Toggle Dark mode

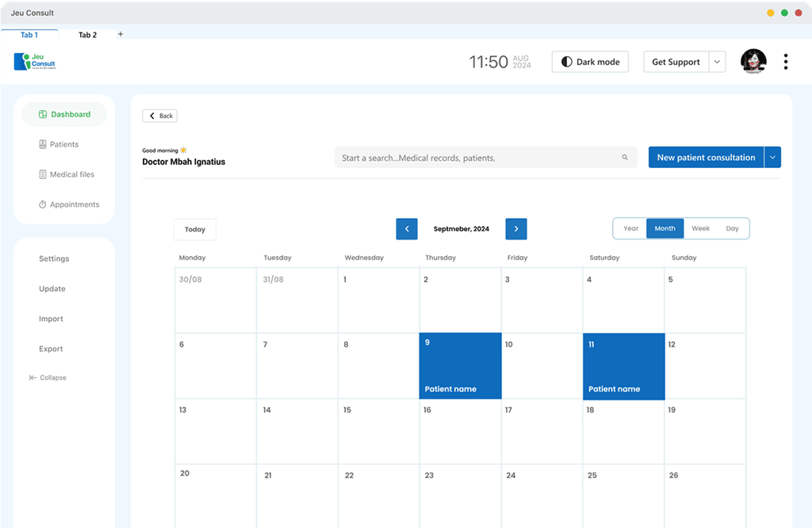tap(590, 62)
